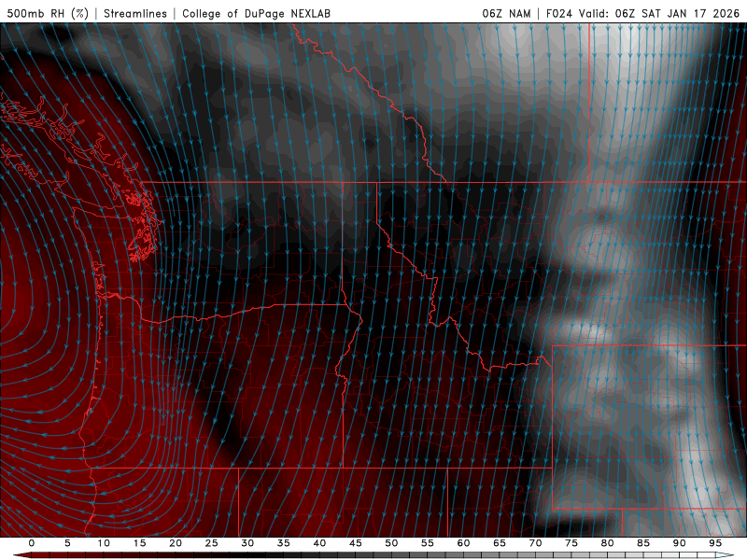Click the "65" color scale label
The width and height of the screenshot is (747, 560).
(500, 543)
